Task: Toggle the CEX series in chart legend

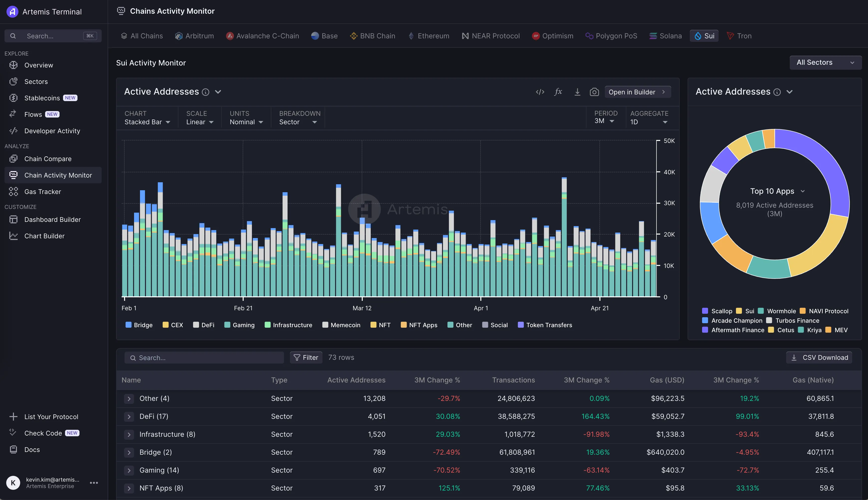Action: pyautogui.click(x=173, y=325)
